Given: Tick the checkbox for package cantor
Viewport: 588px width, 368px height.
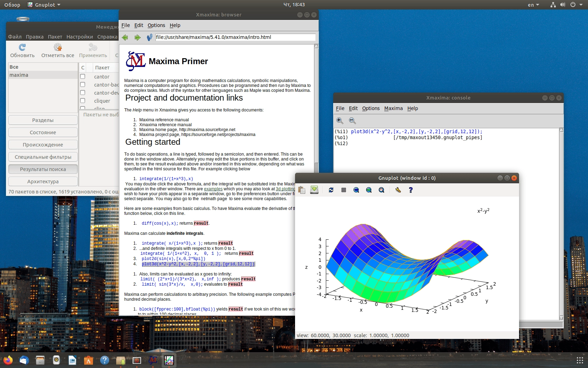Looking at the screenshot, I should 83,76.
